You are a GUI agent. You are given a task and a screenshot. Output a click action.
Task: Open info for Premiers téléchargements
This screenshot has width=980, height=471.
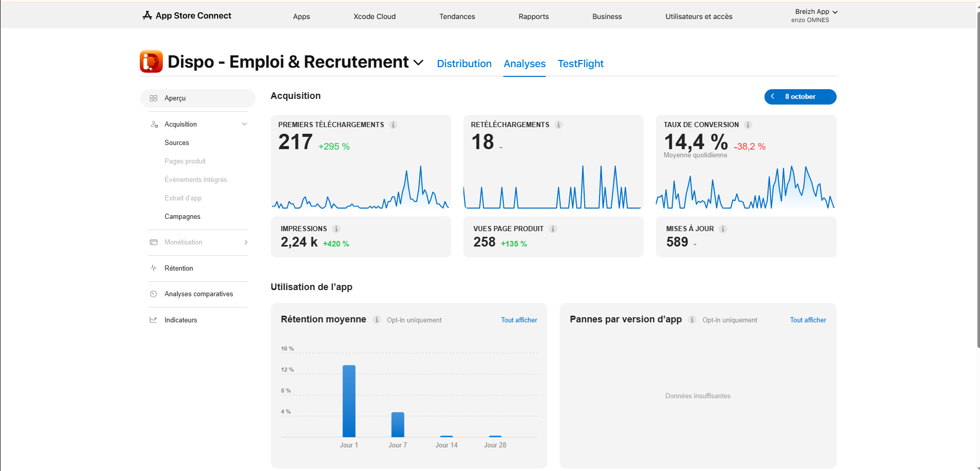pos(393,125)
